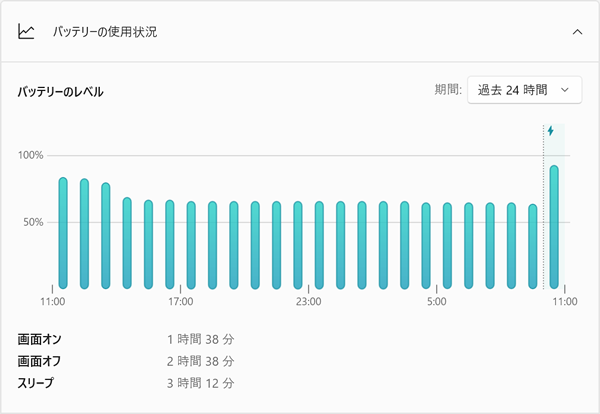
Task: Click the 画面オフ usage label
Action: [40, 360]
